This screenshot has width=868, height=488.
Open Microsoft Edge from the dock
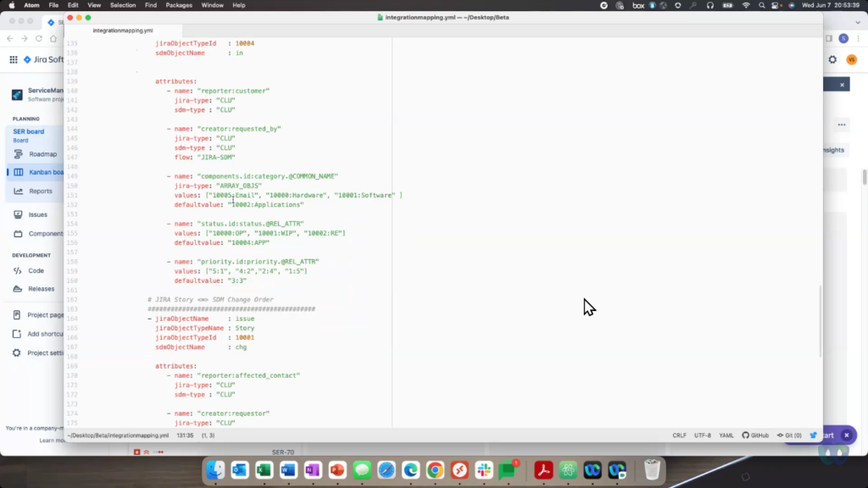pos(411,470)
